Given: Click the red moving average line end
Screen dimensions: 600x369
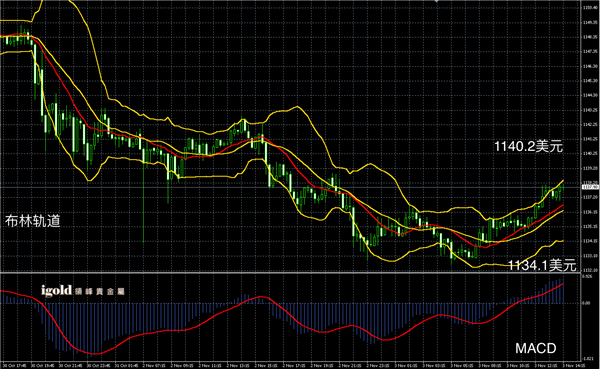Looking at the screenshot, I should pos(562,206).
